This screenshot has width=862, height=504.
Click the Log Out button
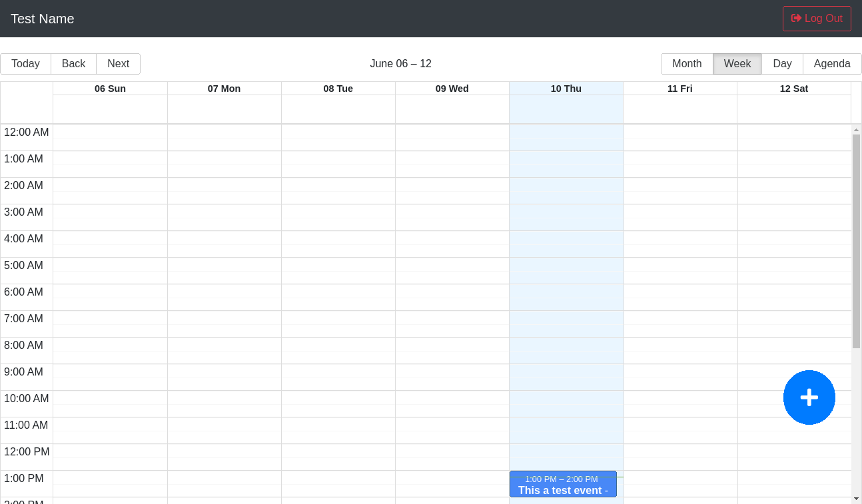tap(817, 19)
